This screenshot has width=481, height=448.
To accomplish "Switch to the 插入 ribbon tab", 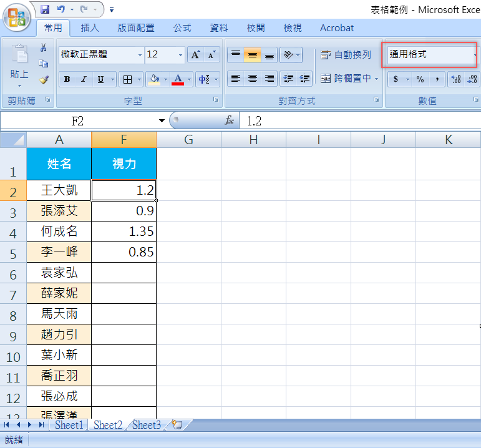I will (x=90, y=28).
